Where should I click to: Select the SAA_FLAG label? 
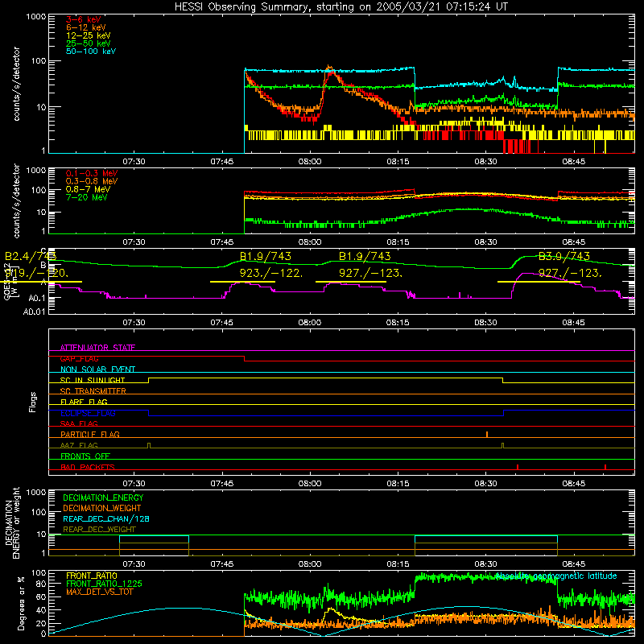tap(79, 423)
